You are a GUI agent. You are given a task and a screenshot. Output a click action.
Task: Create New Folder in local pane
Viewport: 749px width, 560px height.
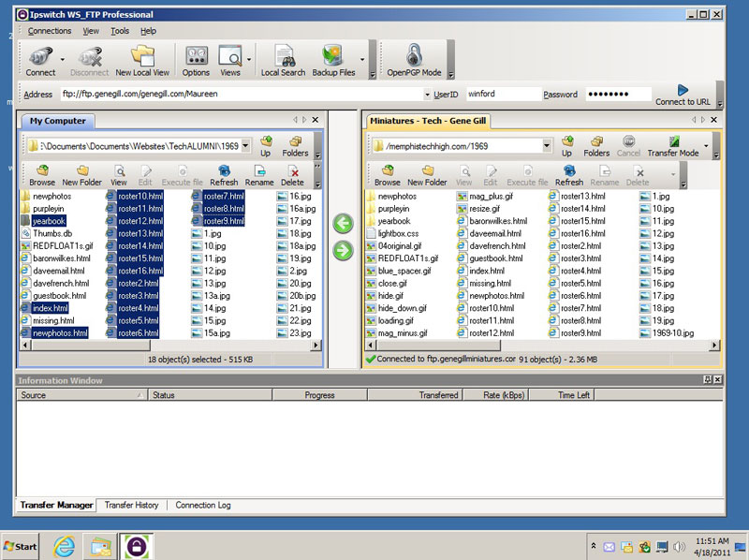[81, 176]
